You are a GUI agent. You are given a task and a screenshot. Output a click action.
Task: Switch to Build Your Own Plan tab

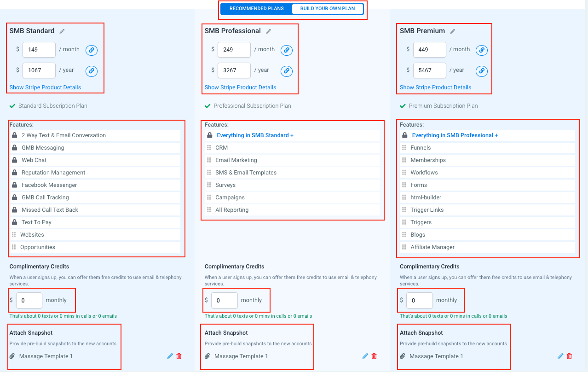[x=327, y=9]
